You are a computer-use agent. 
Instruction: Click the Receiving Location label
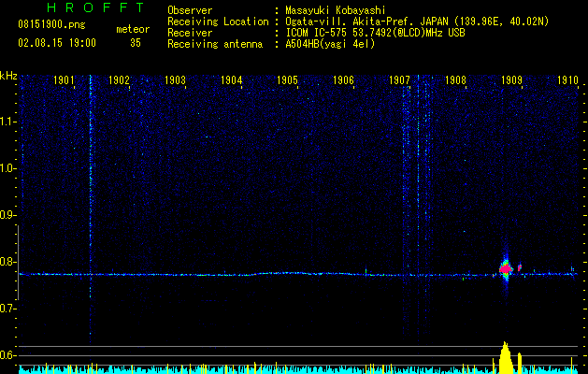point(218,22)
